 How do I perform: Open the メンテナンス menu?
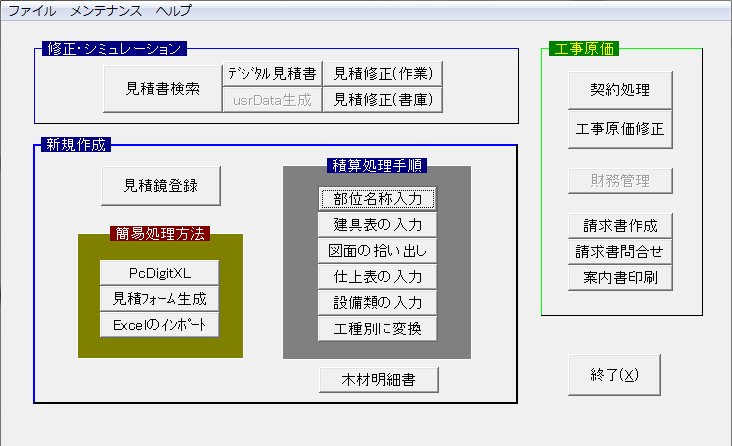pyautogui.click(x=106, y=10)
